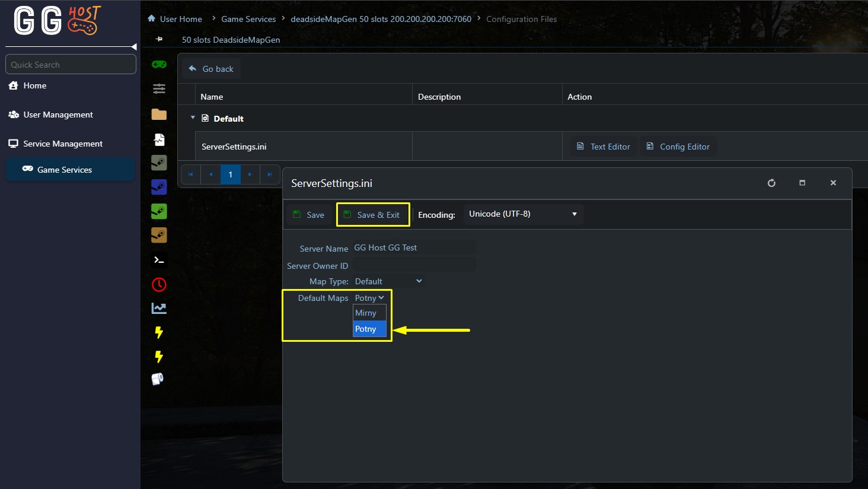Collapse the Default group row
Viewport: 868px width, 489px height.
(x=193, y=118)
